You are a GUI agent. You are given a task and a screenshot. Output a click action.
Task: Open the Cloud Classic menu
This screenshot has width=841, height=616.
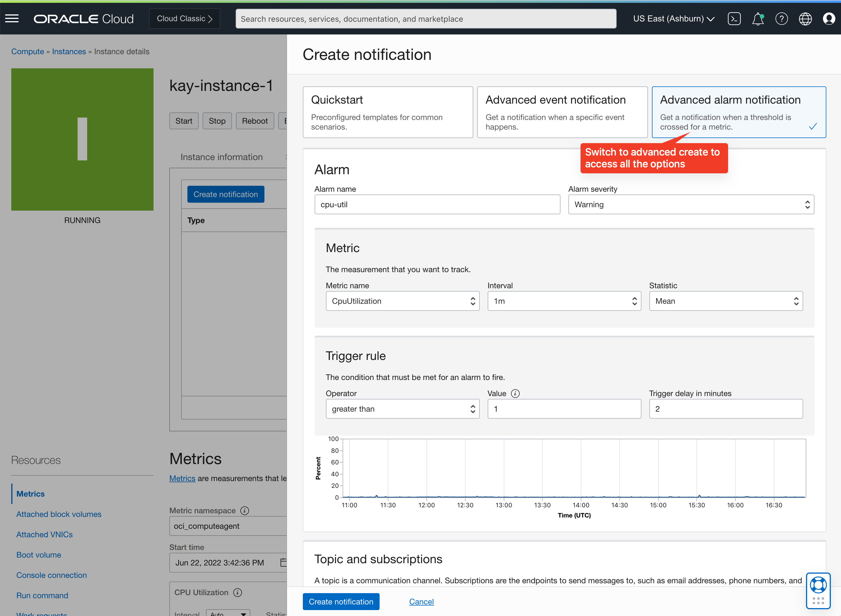pyautogui.click(x=185, y=18)
